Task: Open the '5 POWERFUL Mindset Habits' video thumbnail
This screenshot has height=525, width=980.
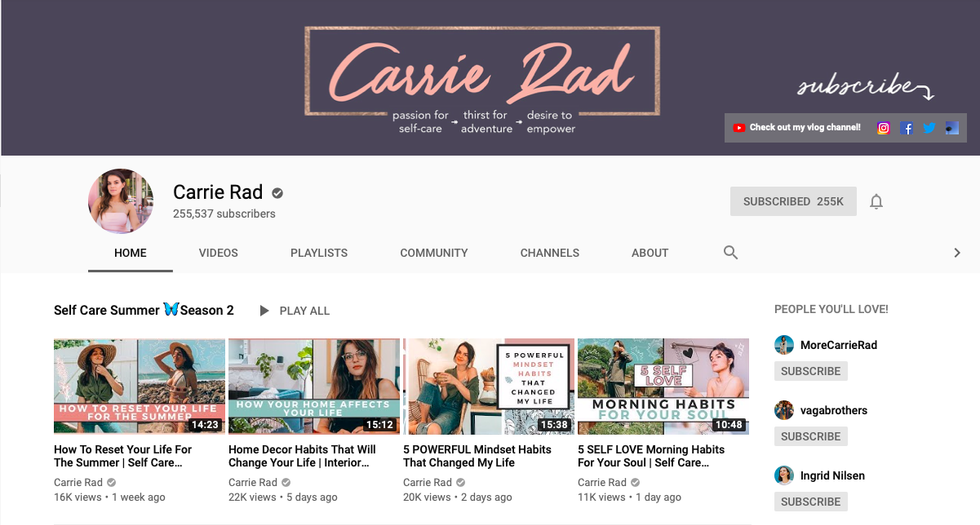Action: click(x=489, y=386)
